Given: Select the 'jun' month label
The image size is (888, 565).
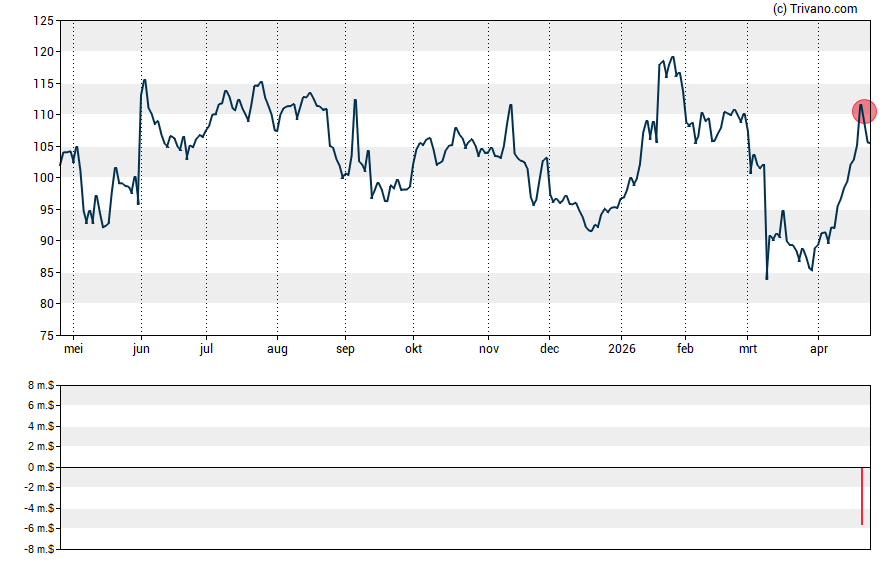Looking at the screenshot, I should [x=141, y=350].
